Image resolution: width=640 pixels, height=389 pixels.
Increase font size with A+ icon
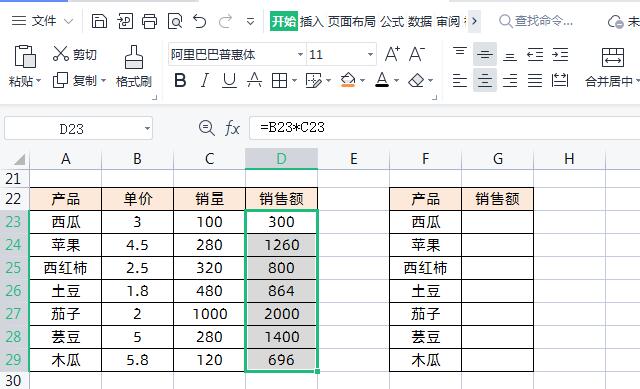(392, 54)
